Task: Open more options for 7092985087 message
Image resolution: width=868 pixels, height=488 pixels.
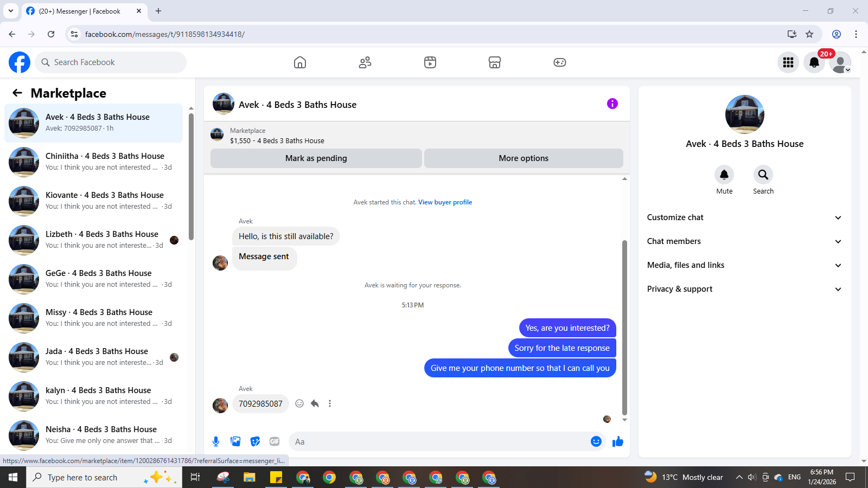Action: click(x=330, y=403)
